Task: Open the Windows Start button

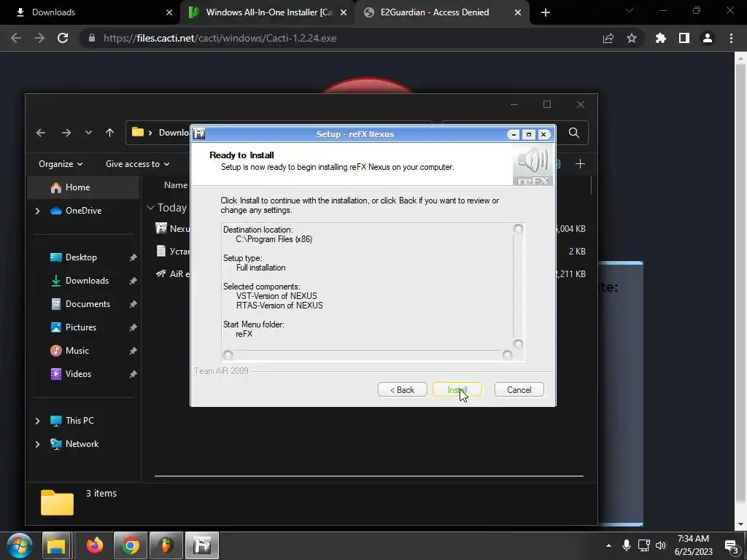Action: 19,545
